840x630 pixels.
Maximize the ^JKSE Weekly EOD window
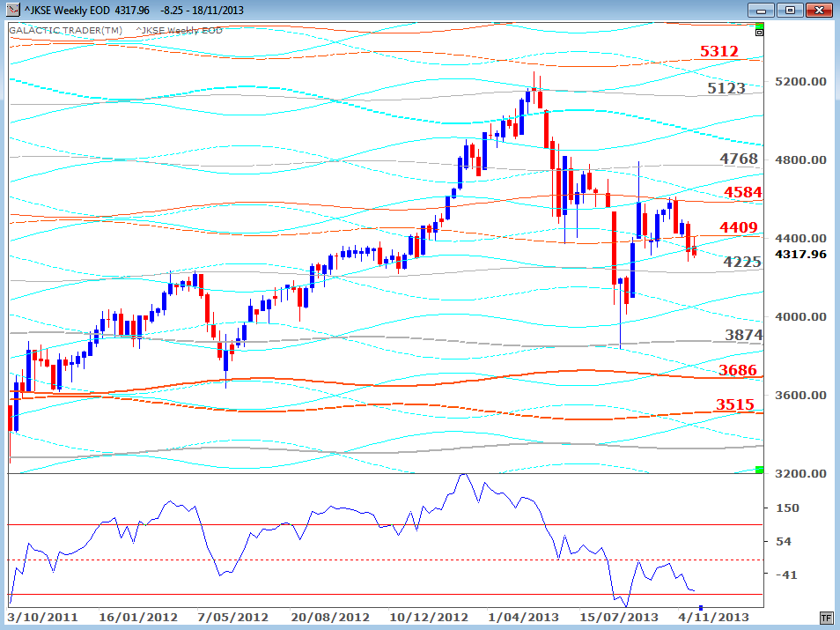pos(790,10)
